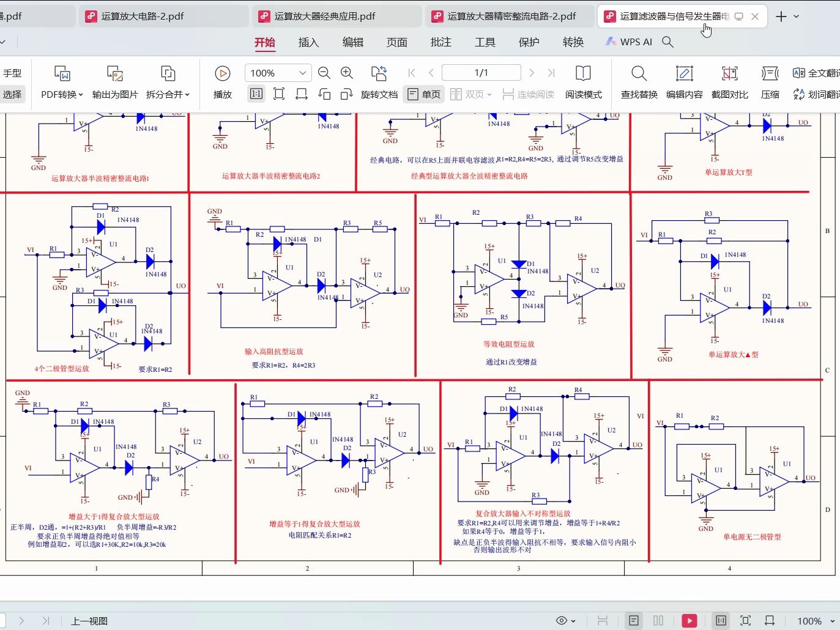The image size is (840, 630).
Task: Click the red play button in status bar
Action: point(689,621)
